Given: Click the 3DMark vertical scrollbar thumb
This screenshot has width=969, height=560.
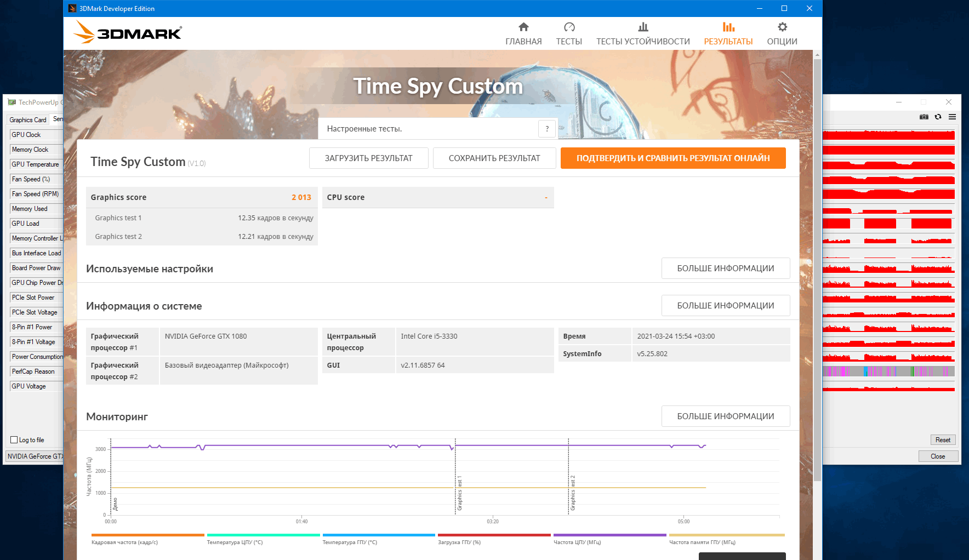Looking at the screenshot, I should [x=817, y=270].
